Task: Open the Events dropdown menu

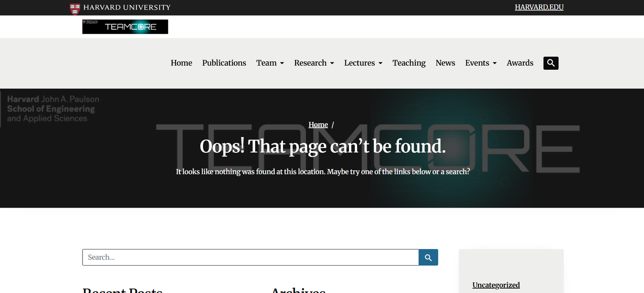Action: point(481,63)
